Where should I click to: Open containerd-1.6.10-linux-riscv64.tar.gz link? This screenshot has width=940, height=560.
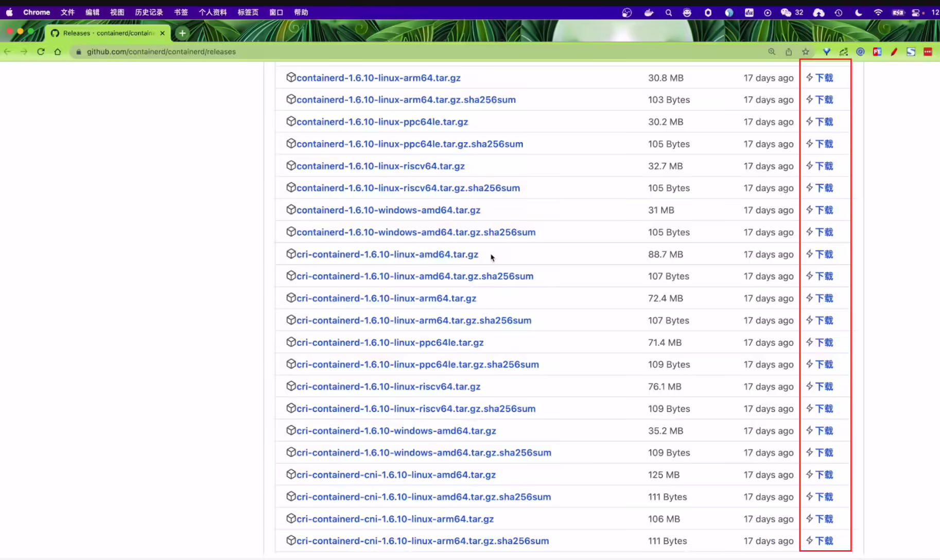(x=380, y=166)
